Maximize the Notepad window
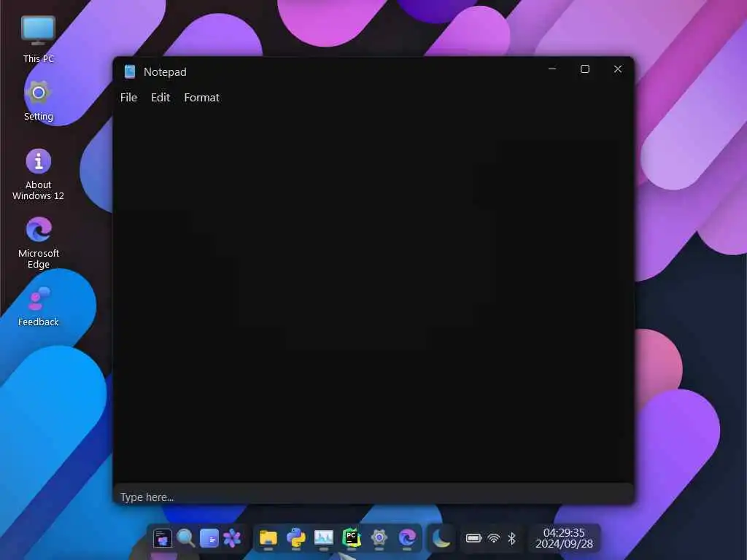This screenshot has width=747, height=560. point(585,69)
